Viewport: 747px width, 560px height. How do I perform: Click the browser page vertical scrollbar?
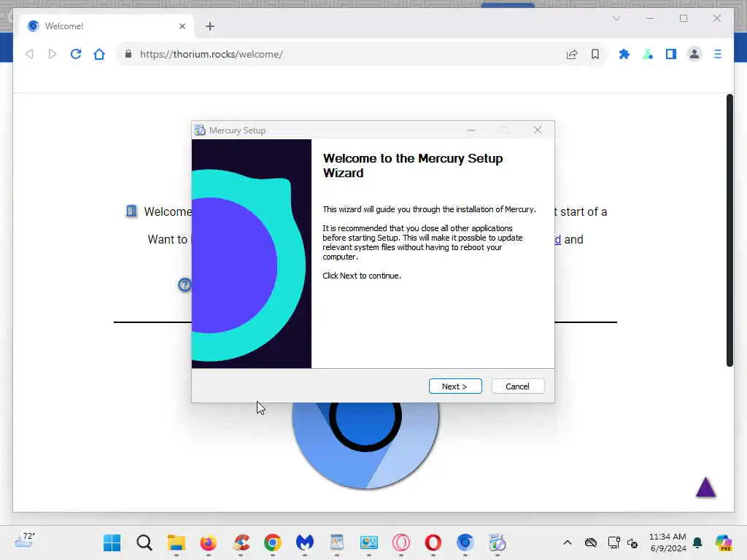coord(729,230)
